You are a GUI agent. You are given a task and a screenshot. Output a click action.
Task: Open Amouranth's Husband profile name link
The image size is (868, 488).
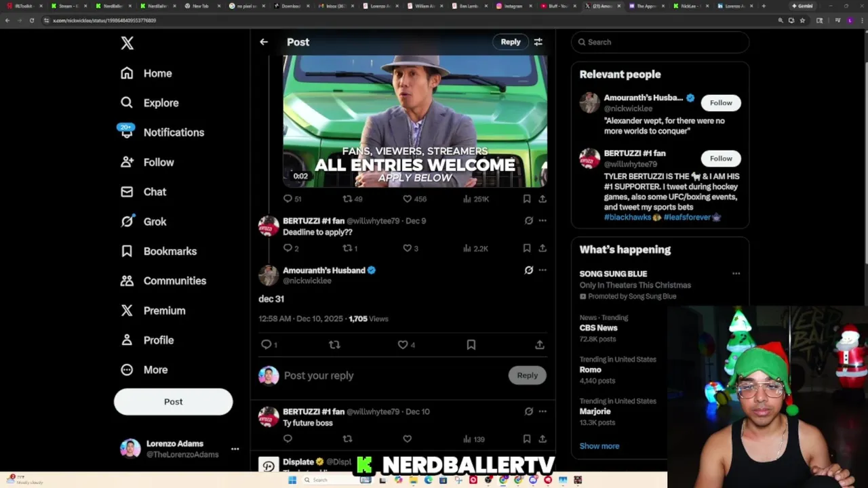(324, 270)
